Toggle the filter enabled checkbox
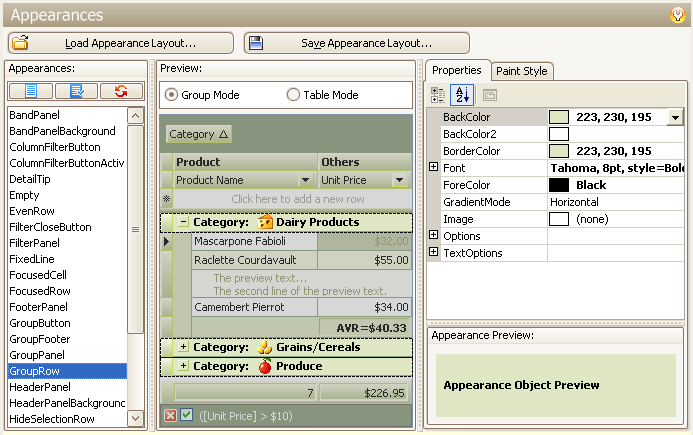Viewport: 693px width, 435px height. click(x=187, y=415)
